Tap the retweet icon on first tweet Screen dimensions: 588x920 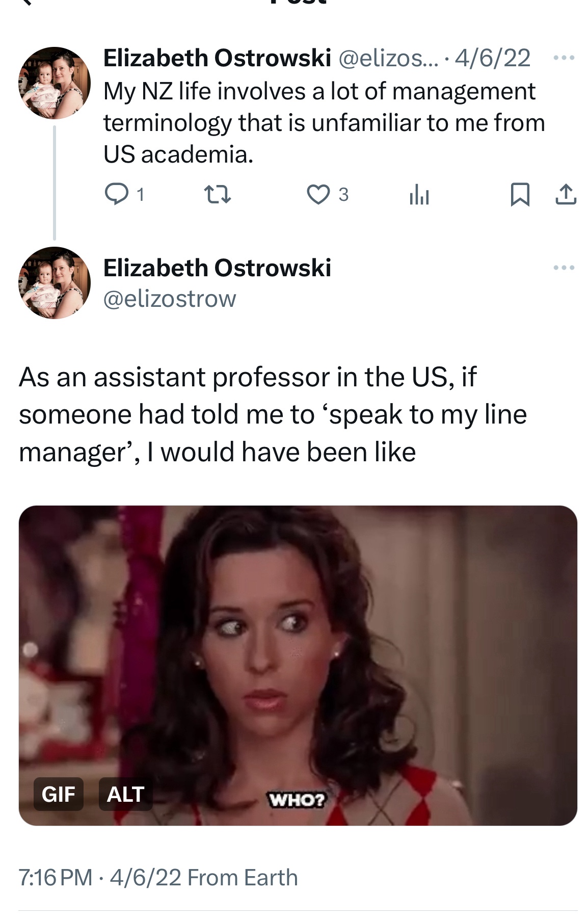(x=218, y=195)
